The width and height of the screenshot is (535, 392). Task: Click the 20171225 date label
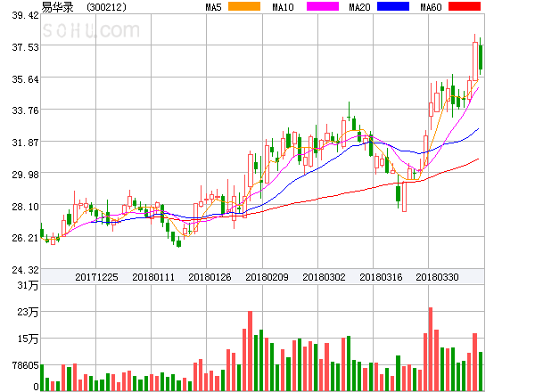pyautogui.click(x=96, y=277)
